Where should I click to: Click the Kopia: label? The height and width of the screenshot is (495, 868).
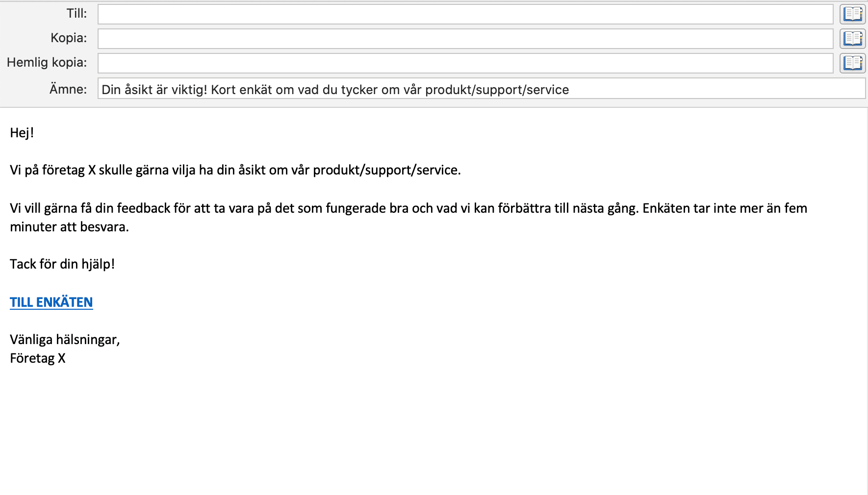(x=69, y=38)
